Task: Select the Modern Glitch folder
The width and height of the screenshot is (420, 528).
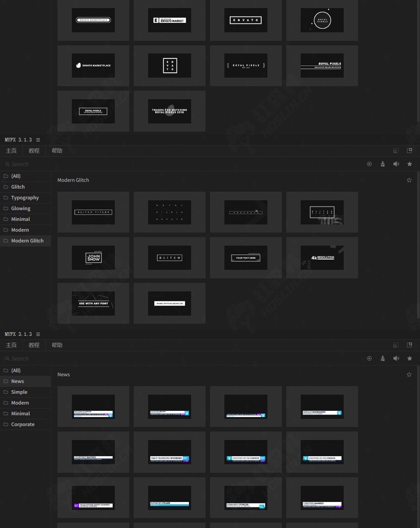Action: (x=25, y=241)
